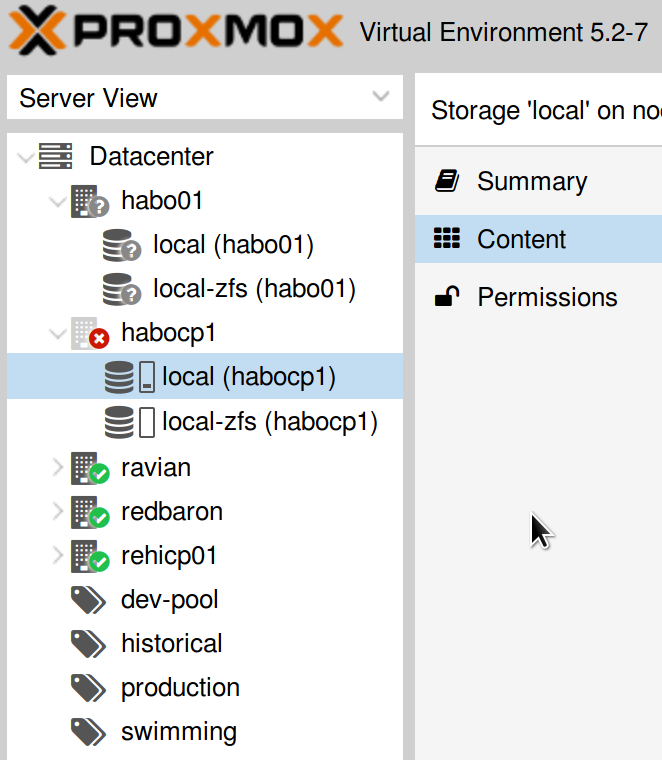Viewport: 662px width, 760px height.
Task: Click the Summary book icon
Action: 446,181
